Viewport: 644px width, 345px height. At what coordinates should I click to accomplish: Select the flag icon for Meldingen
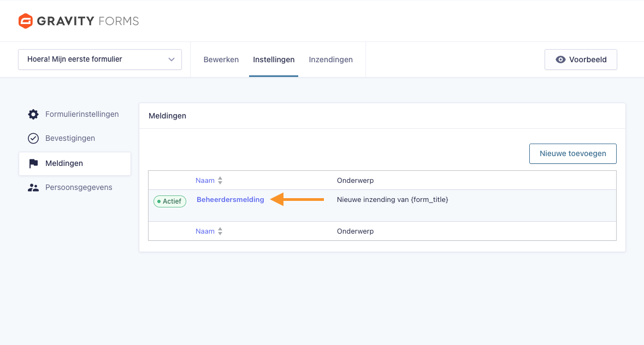click(x=33, y=163)
